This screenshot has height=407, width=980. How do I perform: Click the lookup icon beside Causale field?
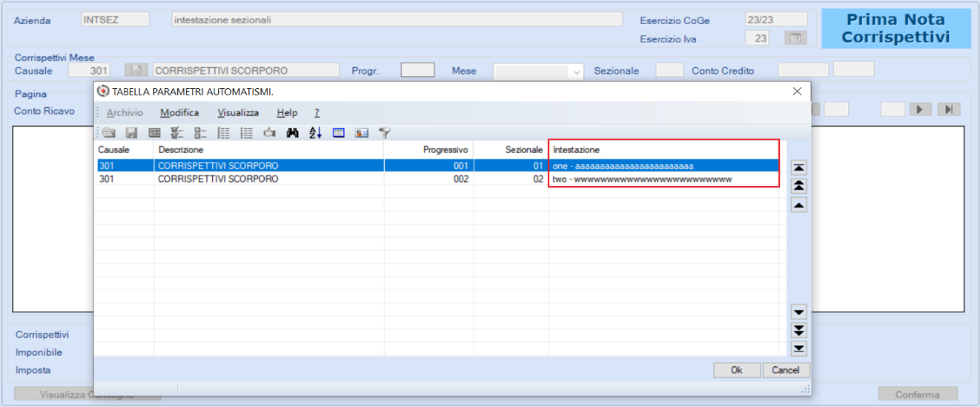[136, 70]
